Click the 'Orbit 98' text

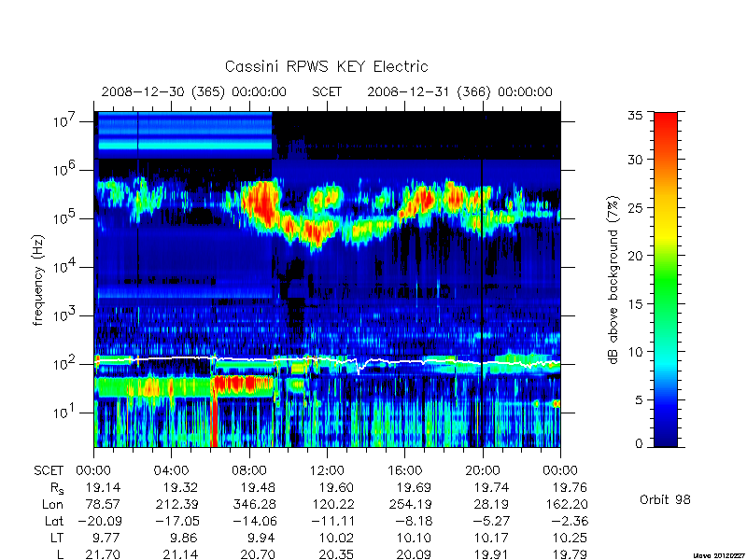pyautogui.click(x=665, y=500)
